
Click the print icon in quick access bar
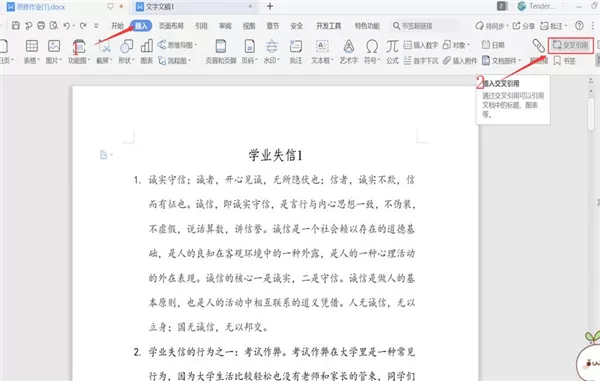click(x=41, y=26)
